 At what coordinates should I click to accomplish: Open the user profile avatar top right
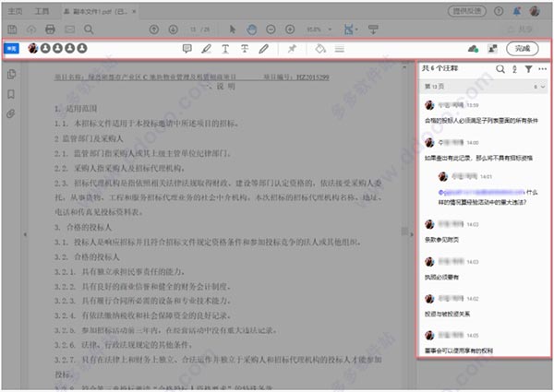[x=535, y=11]
